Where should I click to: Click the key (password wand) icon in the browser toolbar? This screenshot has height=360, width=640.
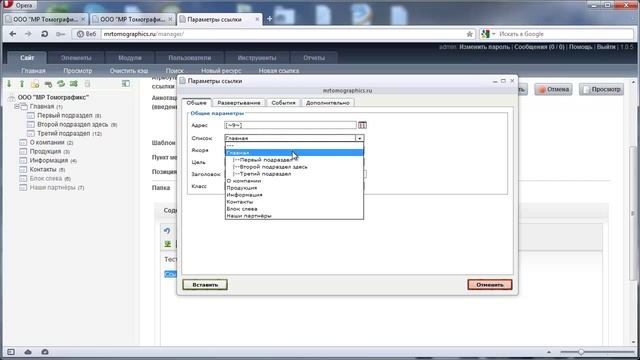(x=60, y=34)
